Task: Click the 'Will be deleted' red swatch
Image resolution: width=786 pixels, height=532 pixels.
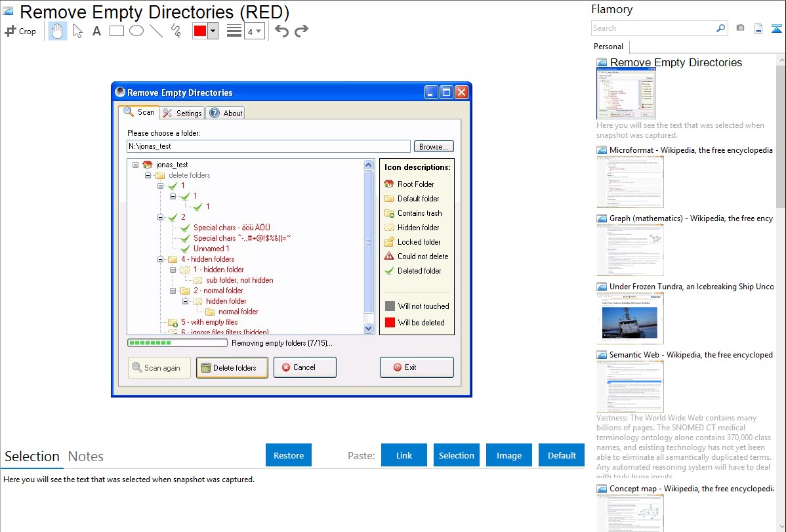Action: [x=390, y=322]
